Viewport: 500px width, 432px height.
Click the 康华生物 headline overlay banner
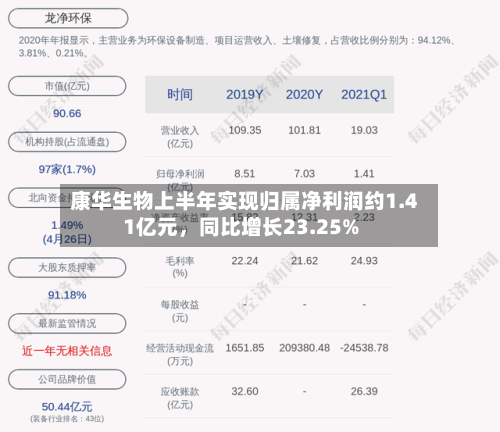pos(249,215)
